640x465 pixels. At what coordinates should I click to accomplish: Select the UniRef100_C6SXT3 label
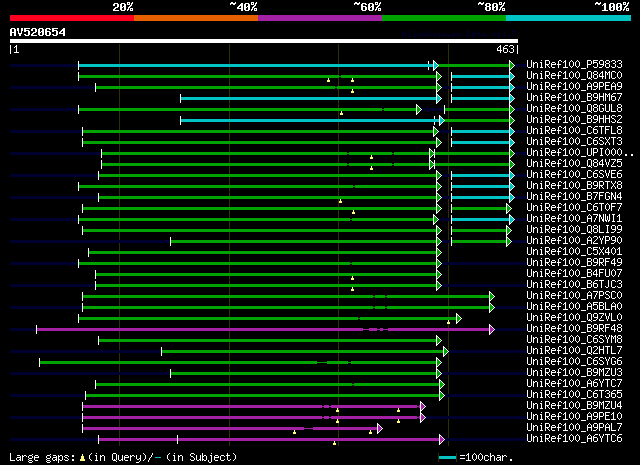[x=574, y=141]
